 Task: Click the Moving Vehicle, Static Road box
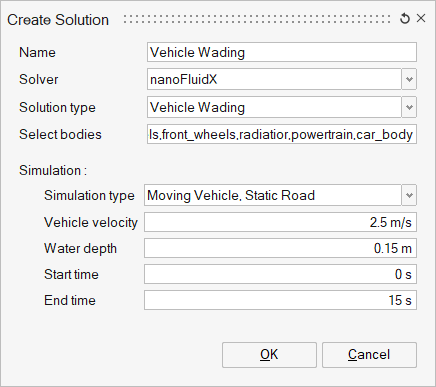pyautogui.click(x=273, y=195)
